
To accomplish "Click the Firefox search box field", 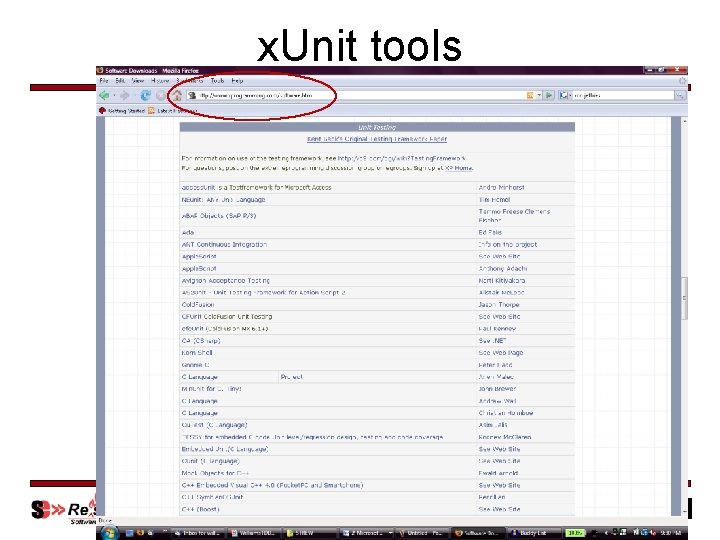I will click(623, 95).
